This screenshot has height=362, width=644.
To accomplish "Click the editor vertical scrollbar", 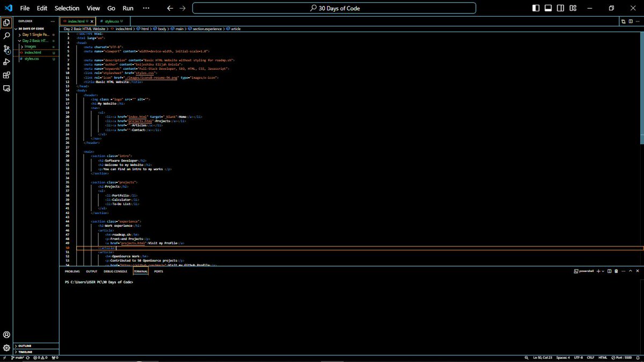I will click(642, 87).
